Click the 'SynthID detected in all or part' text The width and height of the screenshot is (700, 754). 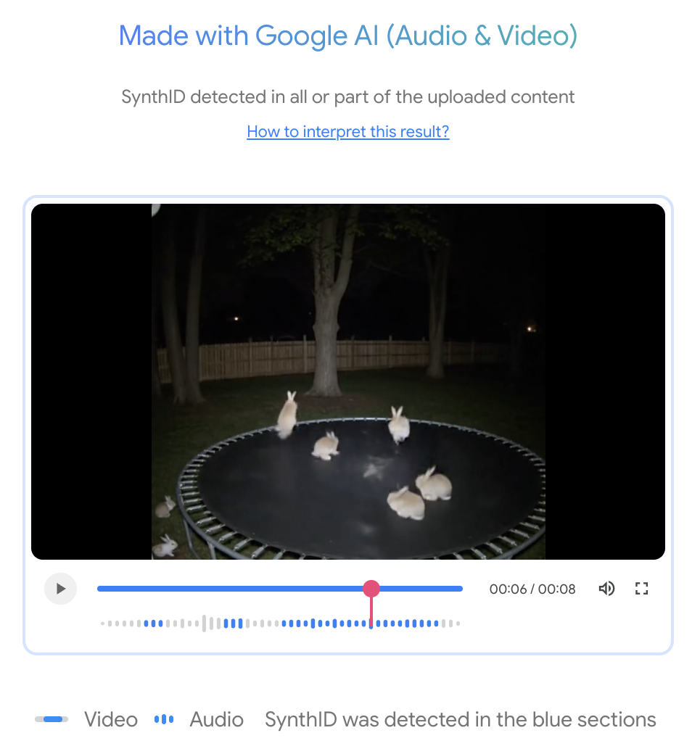348,97
